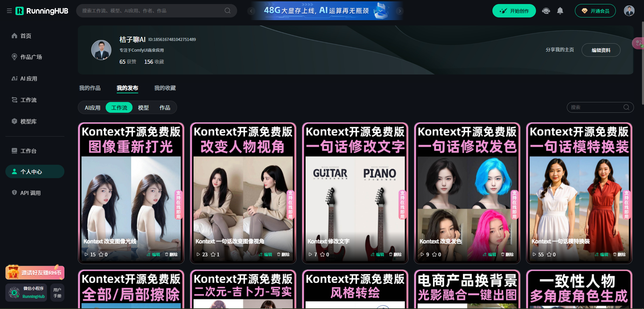Open the 一致性人物 多角度角色生成 thumbnail
This screenshot has width=644, height=309.
[579, 289]
